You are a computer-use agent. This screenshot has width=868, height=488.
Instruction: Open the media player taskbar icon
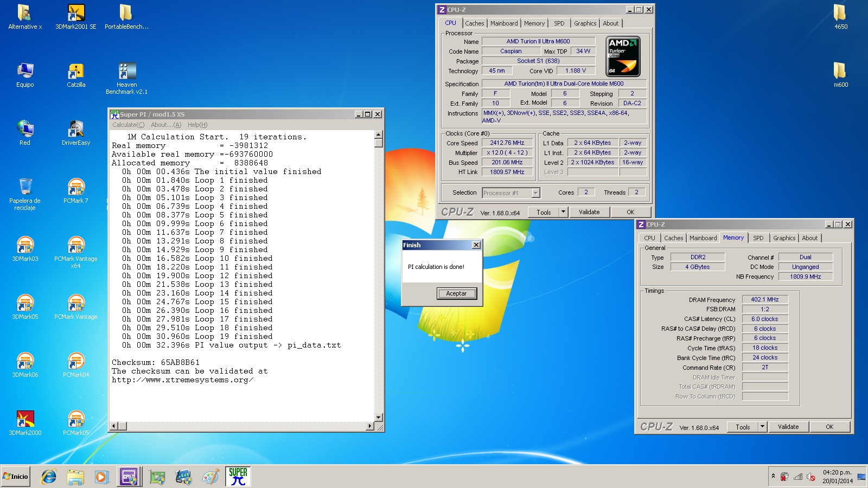pyautogui.click(x=101, y=477)
